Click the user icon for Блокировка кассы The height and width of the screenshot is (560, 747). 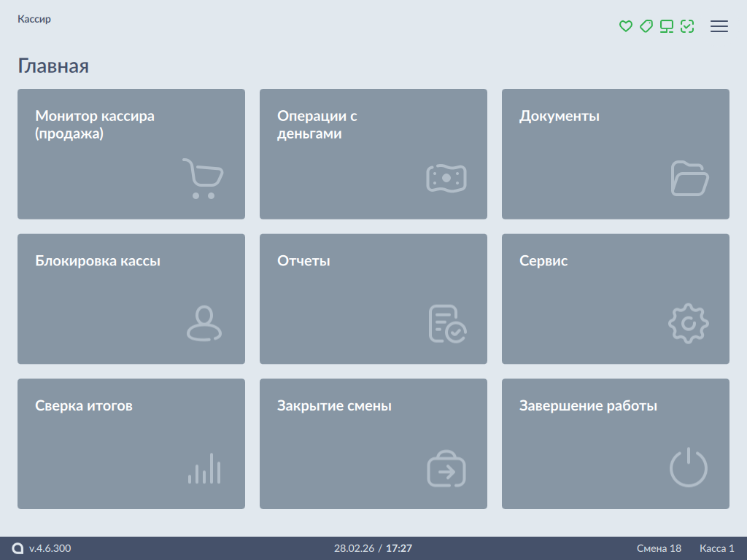tap(204, 324)
